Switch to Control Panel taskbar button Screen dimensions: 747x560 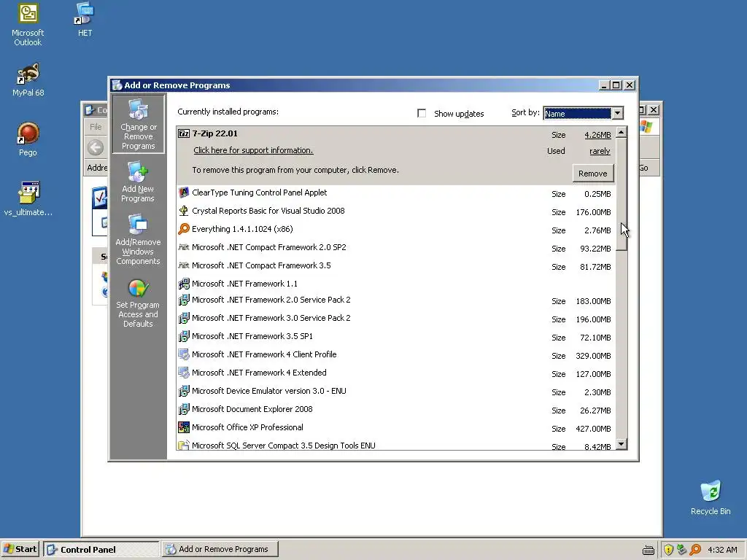[x=101, y=549]
